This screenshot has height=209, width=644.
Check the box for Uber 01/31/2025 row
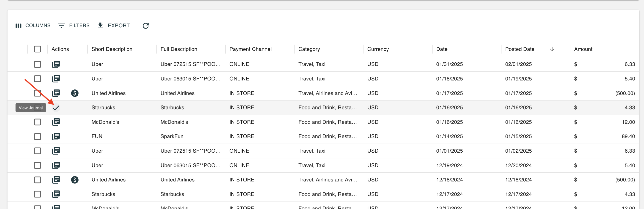pos(38,64)
